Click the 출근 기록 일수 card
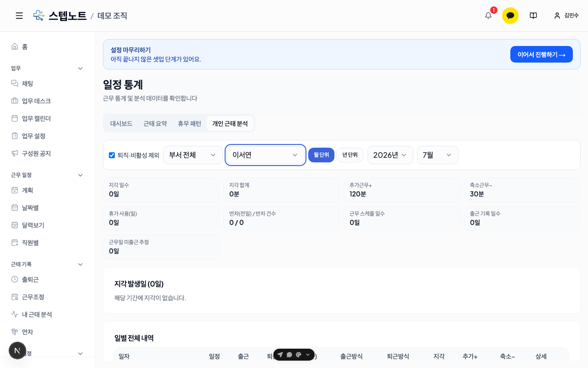The image size is (588, 368). tap(522, 218)
